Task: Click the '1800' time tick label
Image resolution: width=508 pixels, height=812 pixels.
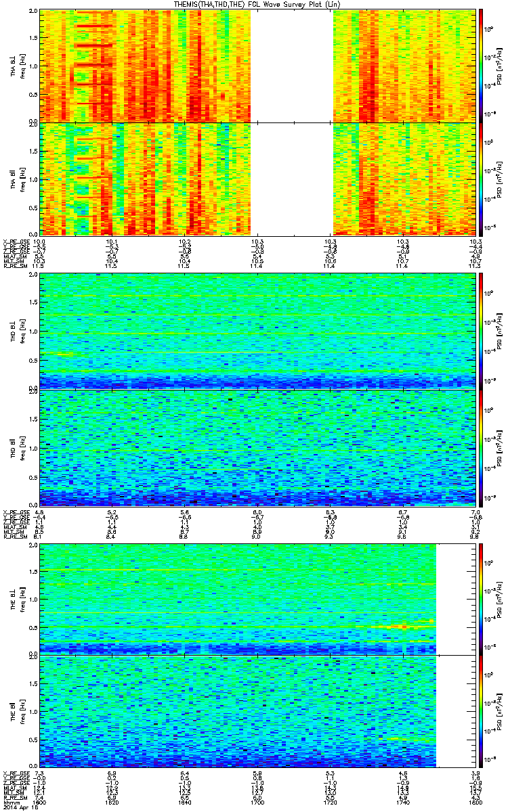Action: [476, 803]
